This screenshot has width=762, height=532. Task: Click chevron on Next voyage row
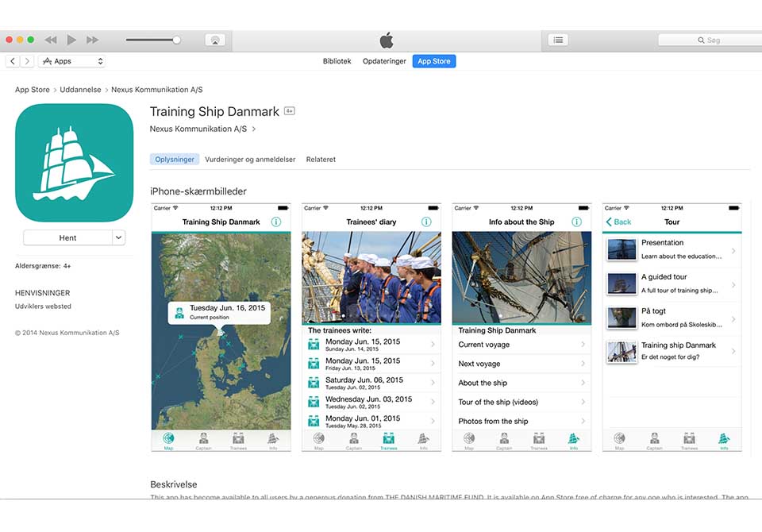[583, 363]
